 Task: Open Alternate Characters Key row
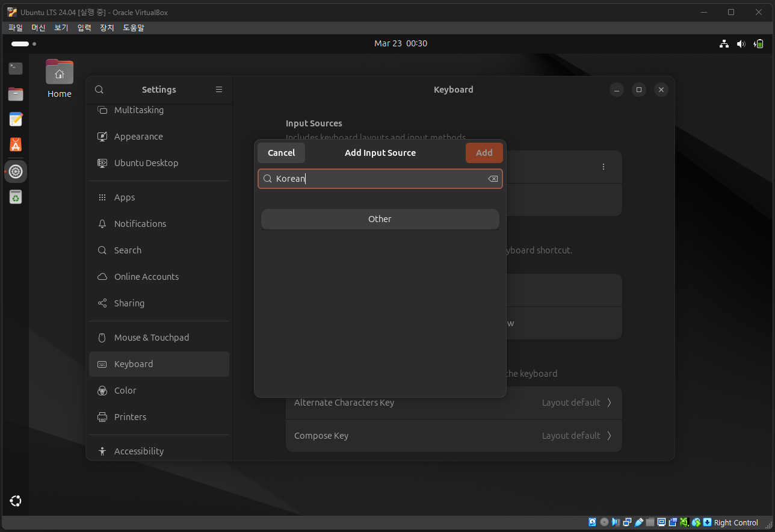[454, 403]
